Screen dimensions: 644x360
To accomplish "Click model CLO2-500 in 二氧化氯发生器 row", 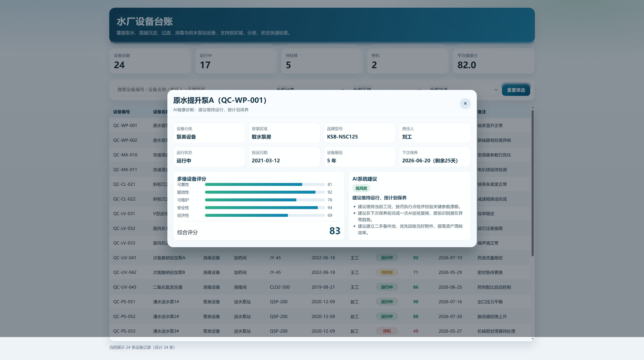I will tap(280, 287).
